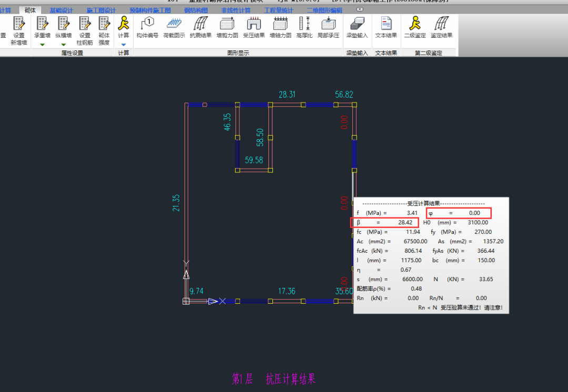This screenshot has width=568, height=392.
Task: Click the fy value 270.00
Action: click(x=483, y=232)
